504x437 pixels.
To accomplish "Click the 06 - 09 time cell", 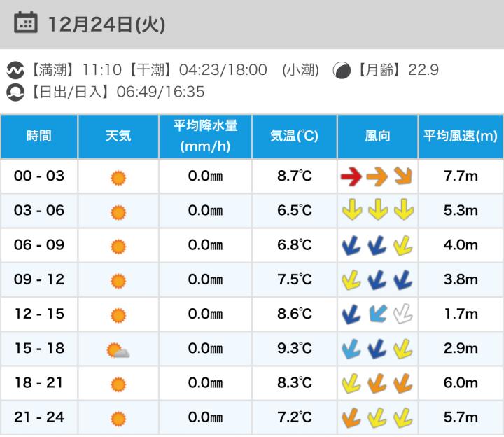I will tap(39, 245).
